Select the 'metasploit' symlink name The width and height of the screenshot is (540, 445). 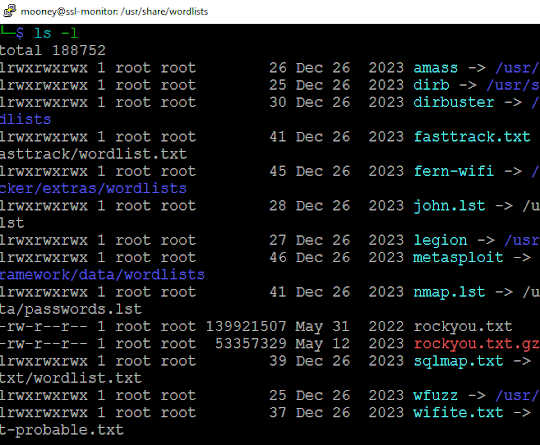pos(458,257)
